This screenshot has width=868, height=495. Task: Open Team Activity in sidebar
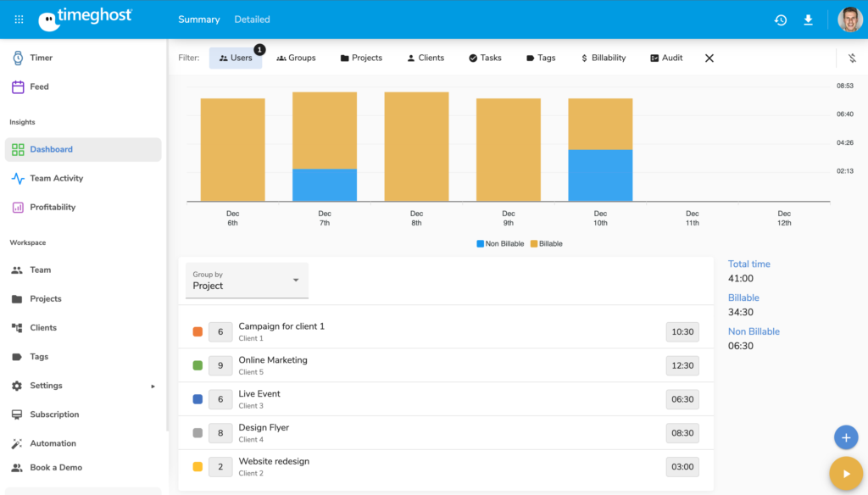coord(56,178)
